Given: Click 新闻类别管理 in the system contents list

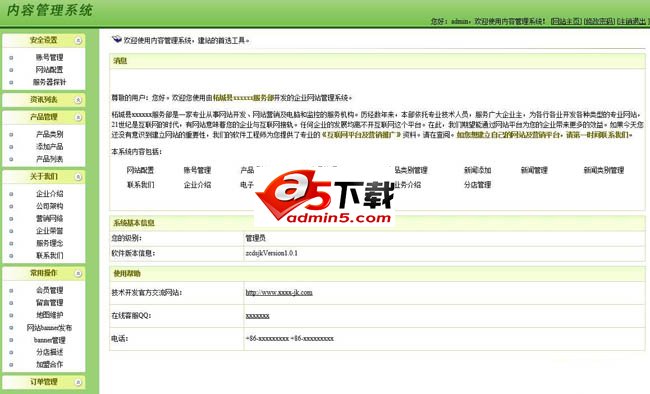Looking at the screenshot, I should click(604, 170).
